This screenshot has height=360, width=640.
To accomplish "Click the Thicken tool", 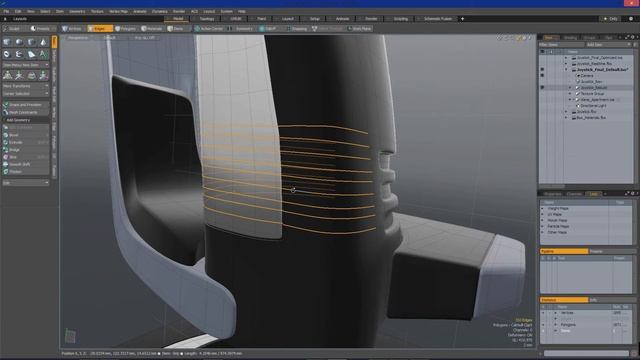I will pyautogui.click(x=25, y=171).
